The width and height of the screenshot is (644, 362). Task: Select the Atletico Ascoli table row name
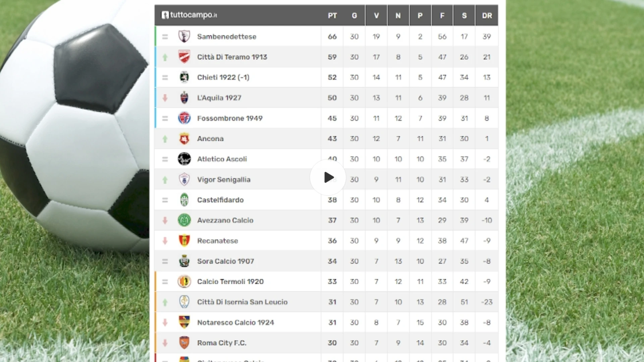[x=222, y=159]
